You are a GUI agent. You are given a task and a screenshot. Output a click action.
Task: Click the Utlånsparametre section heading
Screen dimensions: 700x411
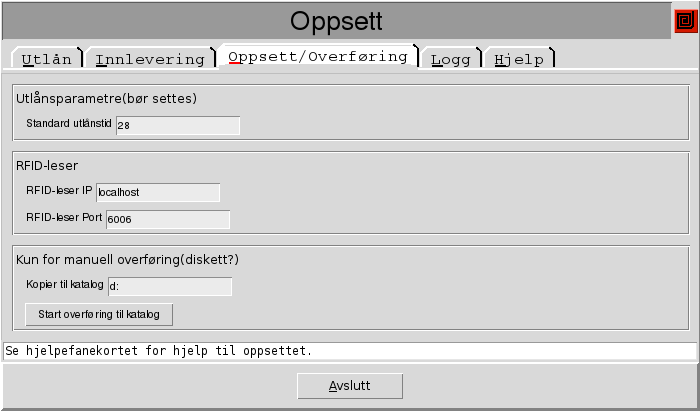click(106, 98)
